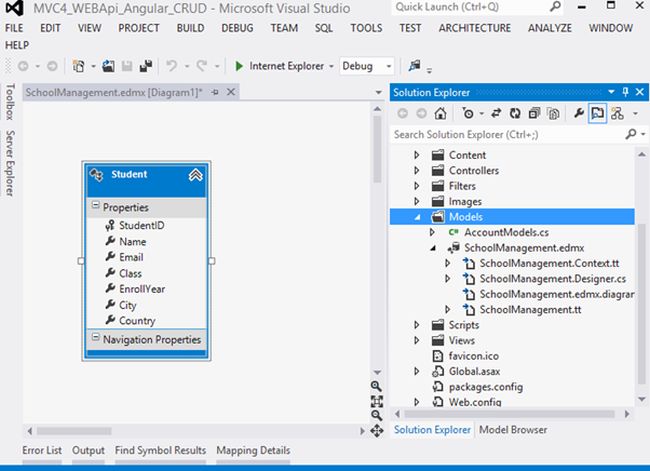Image resolution: width=650 pixels, height=471 pixels.
Task: Open the Find Symbol Results tab
Action: tap(160, 450)
